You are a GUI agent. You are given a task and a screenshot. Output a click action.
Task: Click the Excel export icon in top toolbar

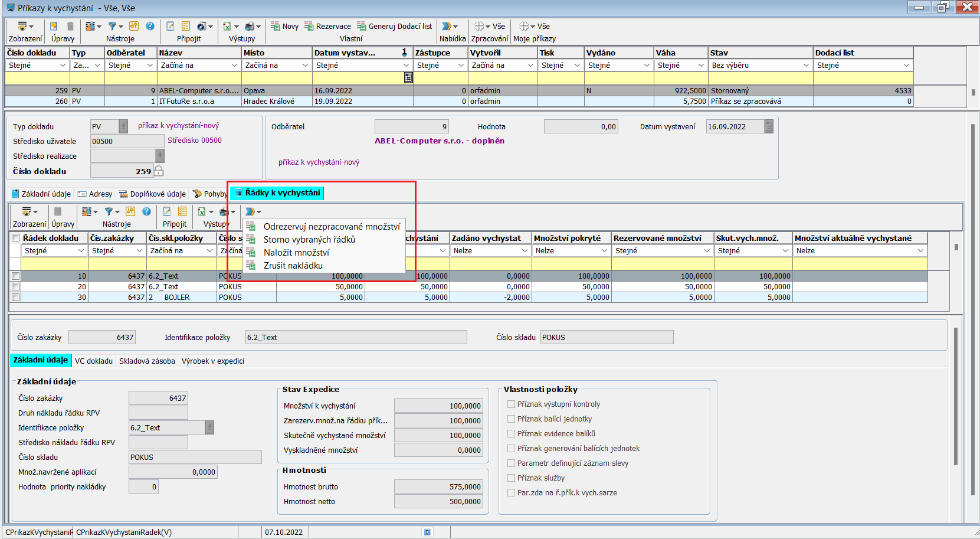[227, 26]
